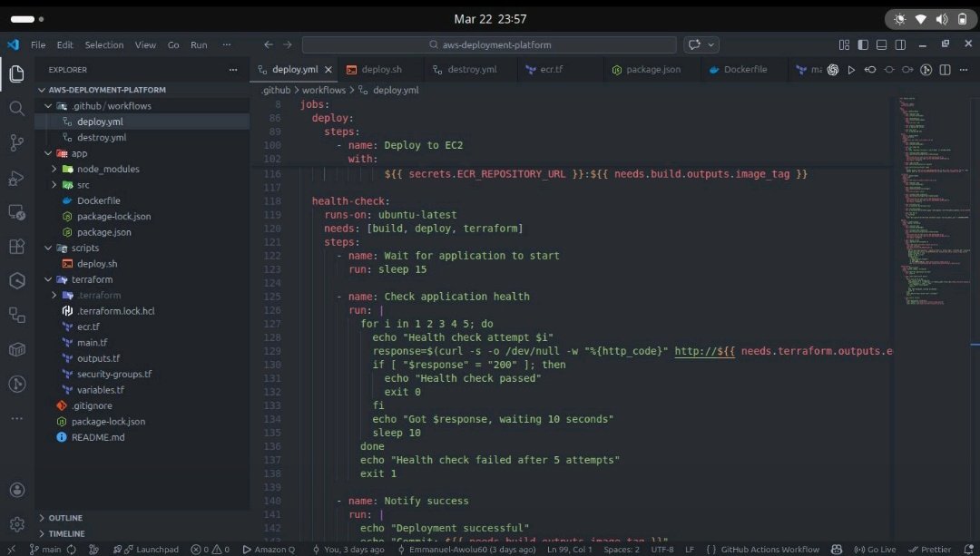Toggle the Secondary Side Bar visibility
980x556 pixels.
(x=901, y=45)
